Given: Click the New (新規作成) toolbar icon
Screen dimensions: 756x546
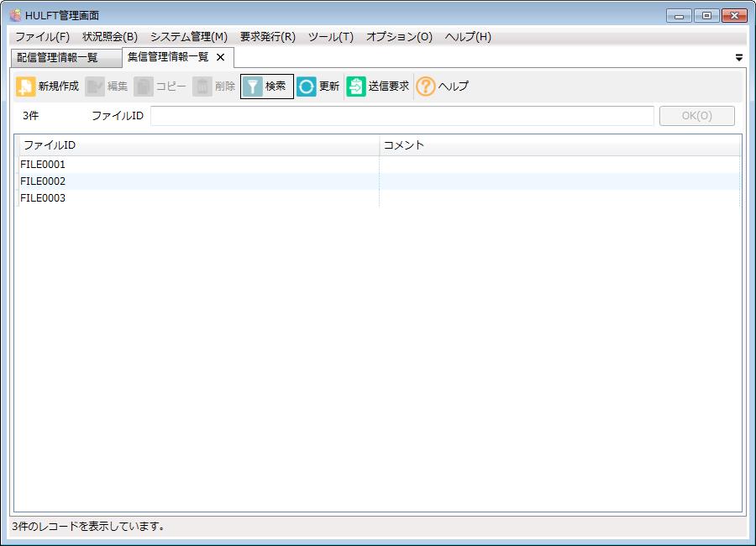Looking at the screenshot, I should 26,87.
